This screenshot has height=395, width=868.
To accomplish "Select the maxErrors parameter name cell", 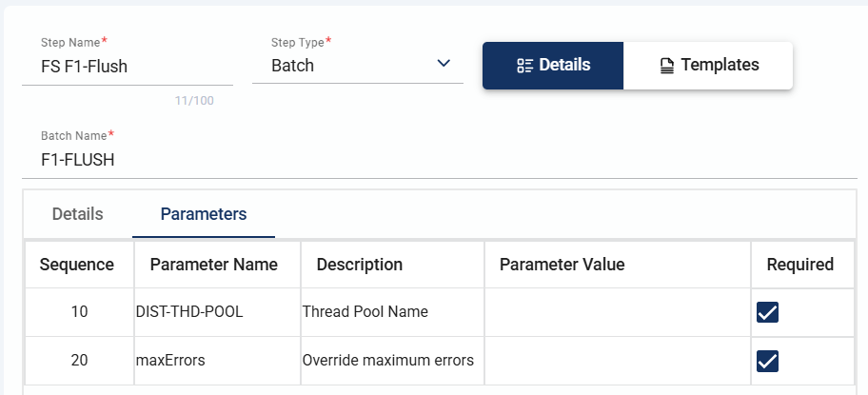I will 171,361.
